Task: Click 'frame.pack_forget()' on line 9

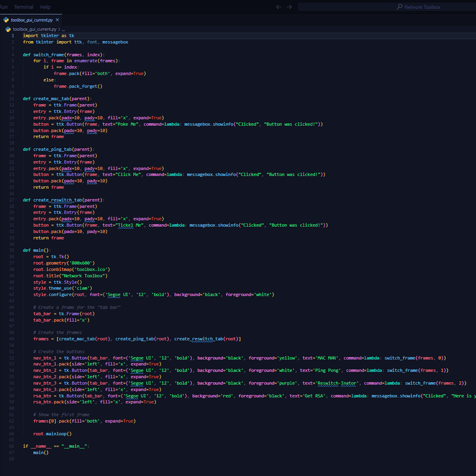Action: coord(78,86)
